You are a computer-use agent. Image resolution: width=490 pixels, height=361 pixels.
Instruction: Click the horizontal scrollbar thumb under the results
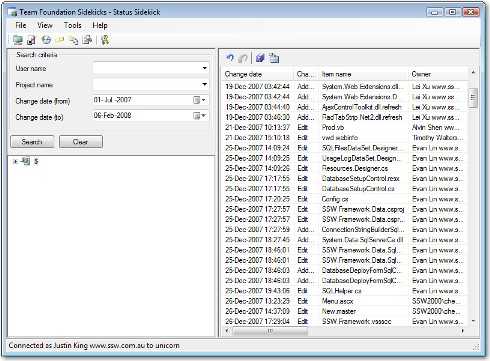270,331
